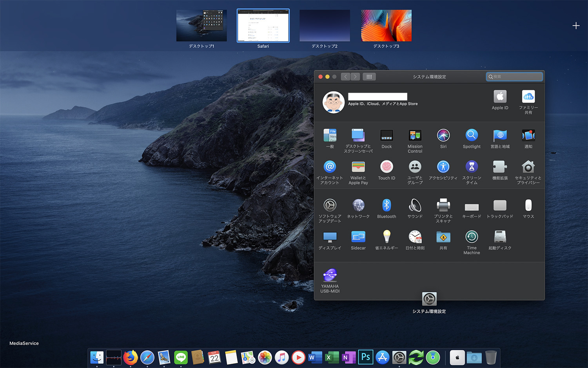The image size is (588, 368).
Task: Open Firefox from the Dock
Action: pos(131,357)
